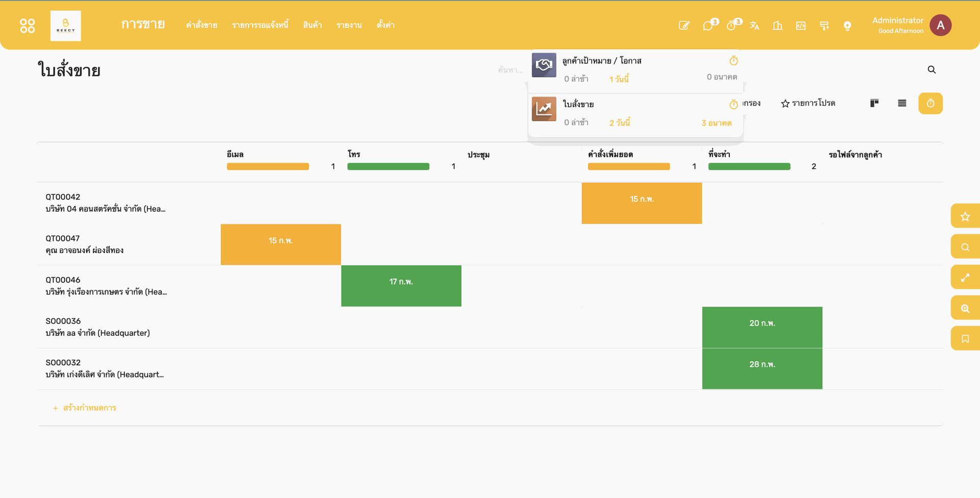Click the code snippet icon in the toolbar
This screenshot has width=980, height=498.
coord(800,25)
